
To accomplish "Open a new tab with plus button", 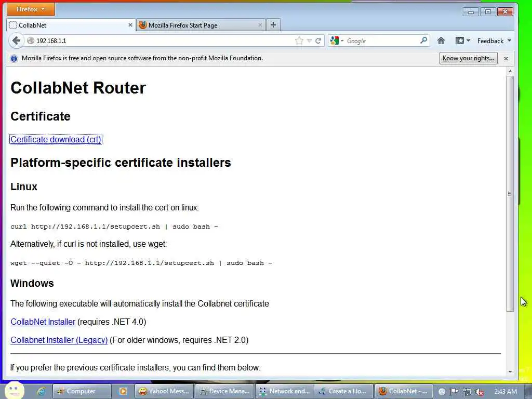I will coord(273,25).
